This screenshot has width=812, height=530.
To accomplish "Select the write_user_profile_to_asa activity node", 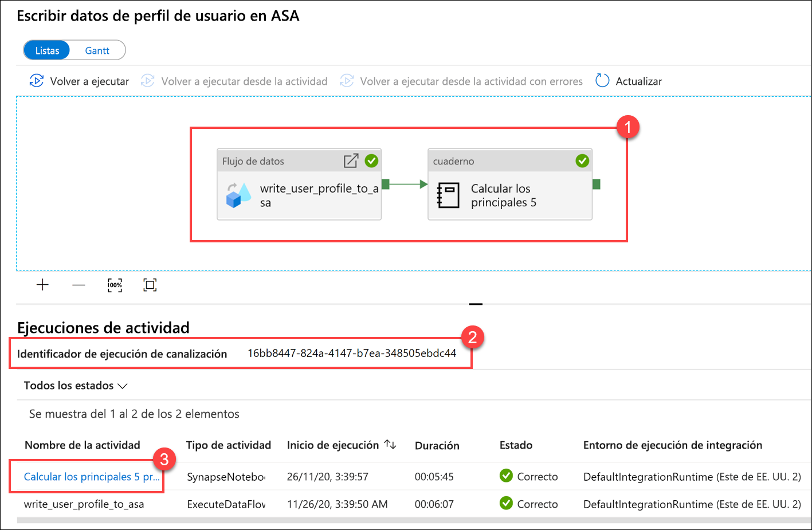I will 299,184.
